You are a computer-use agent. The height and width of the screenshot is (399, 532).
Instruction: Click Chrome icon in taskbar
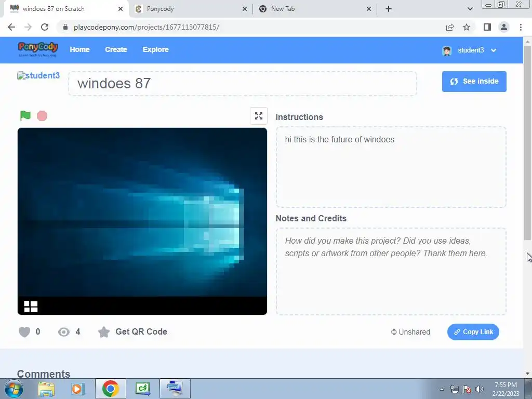pyautogui.click(x=110, y=389)
